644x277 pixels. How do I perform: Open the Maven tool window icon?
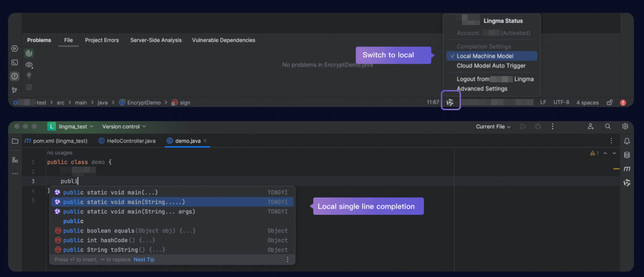tap(627, 169)
